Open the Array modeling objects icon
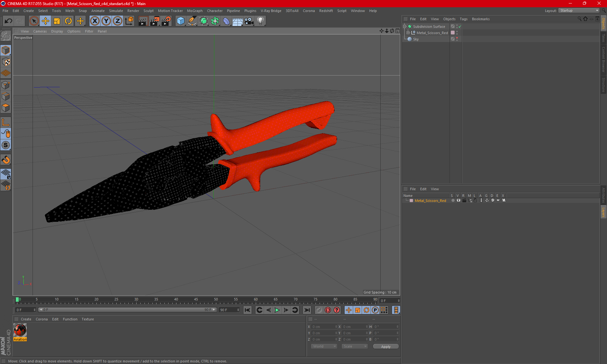The image size is (607, 364). point(215,21)
